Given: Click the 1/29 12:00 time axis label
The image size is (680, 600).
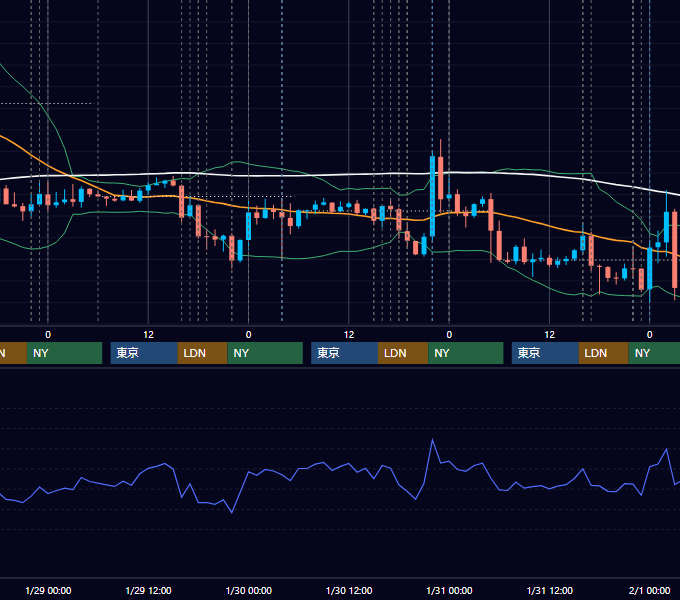Looking at the screenshot, I should click(148, 590).
